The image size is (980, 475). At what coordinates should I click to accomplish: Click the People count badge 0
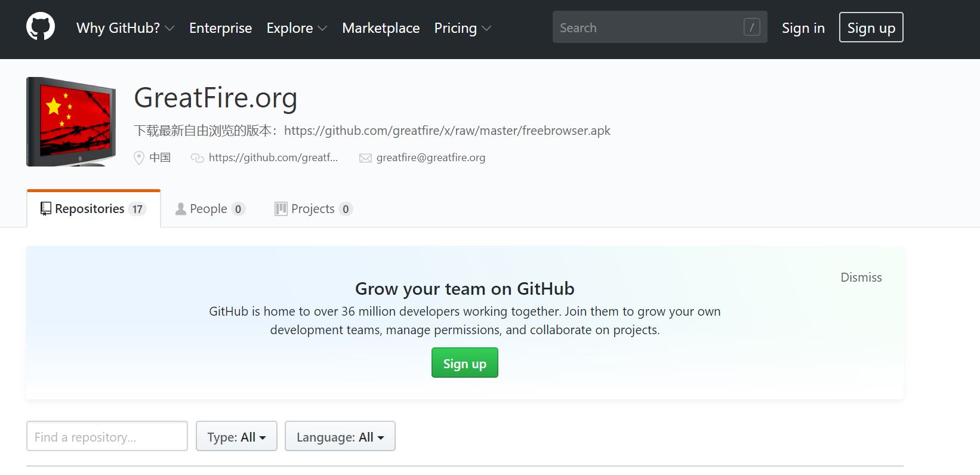(x=238, y=209)
